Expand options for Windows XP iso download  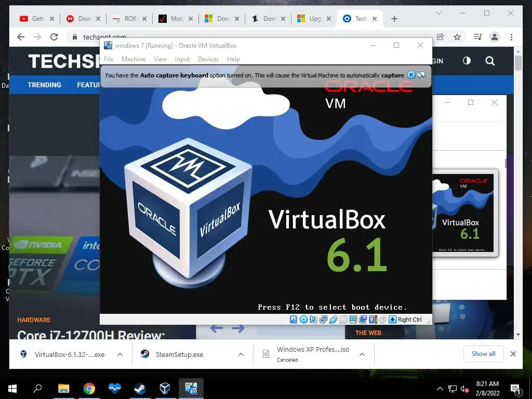point(362,354)
